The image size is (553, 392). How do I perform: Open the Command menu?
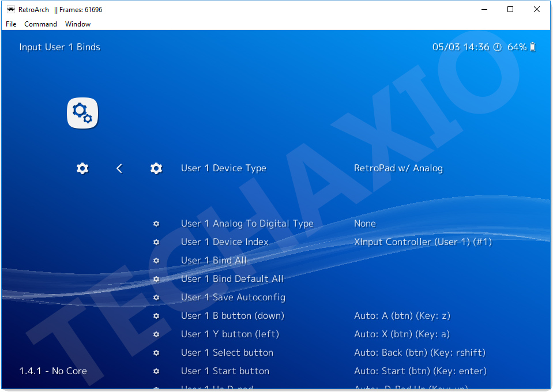[40, 24]
